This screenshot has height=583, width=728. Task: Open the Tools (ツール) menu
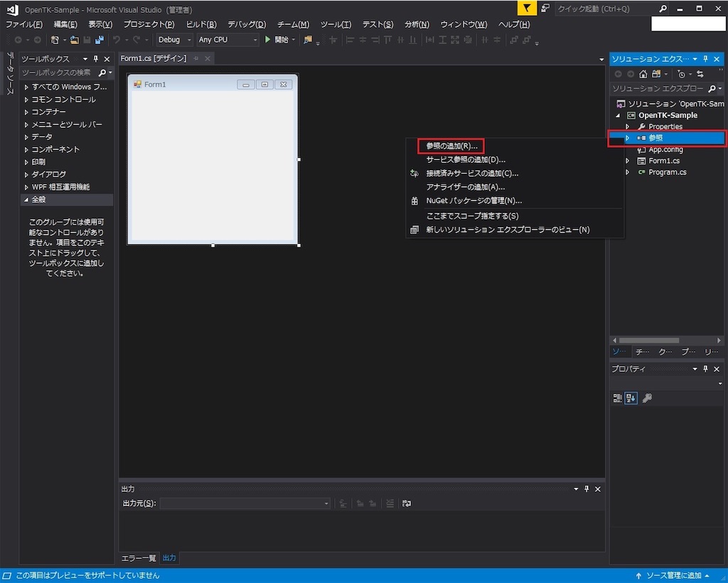(336, 24)
